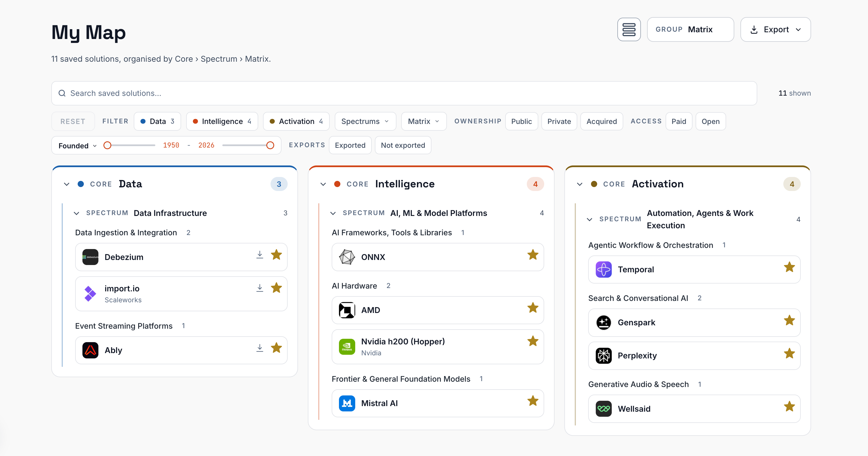Toggle the Open access filter
The height and width of the screenshot is (456, 868).
710,121
